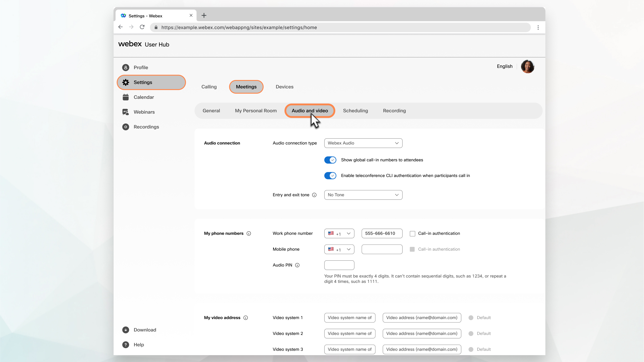Viewport: 644px width, 362px height.
Task: Expand the Audio connection type dropdown
Action: 363,143
